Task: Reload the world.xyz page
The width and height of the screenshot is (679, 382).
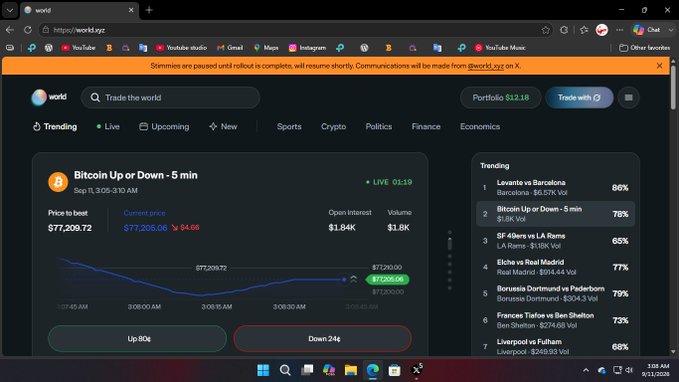Action: tap(28, 30)
